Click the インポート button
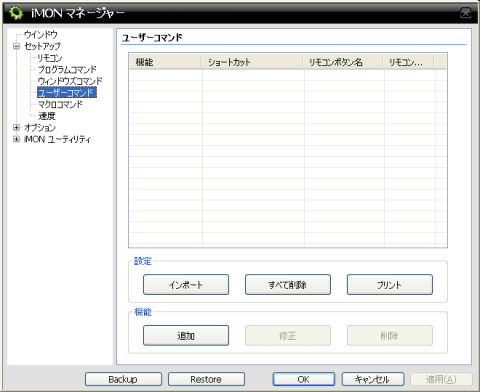 (x=186, y=285)
